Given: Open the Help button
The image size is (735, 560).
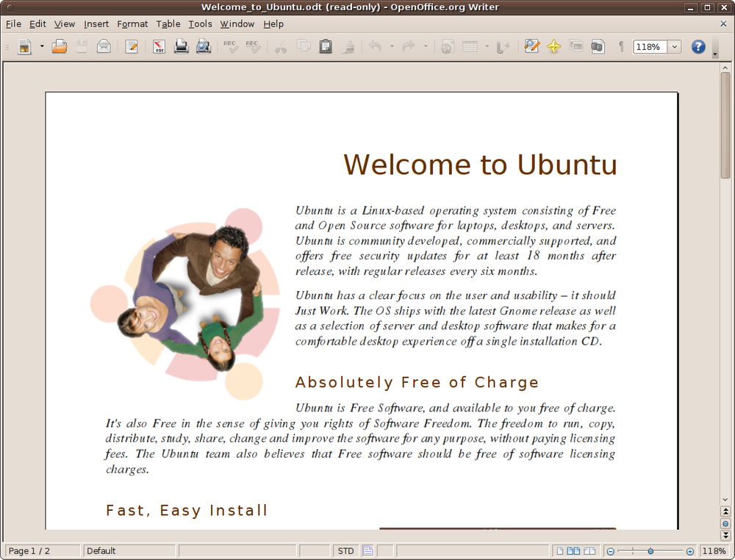Looking at the screenshot, I should pos(697,46).
